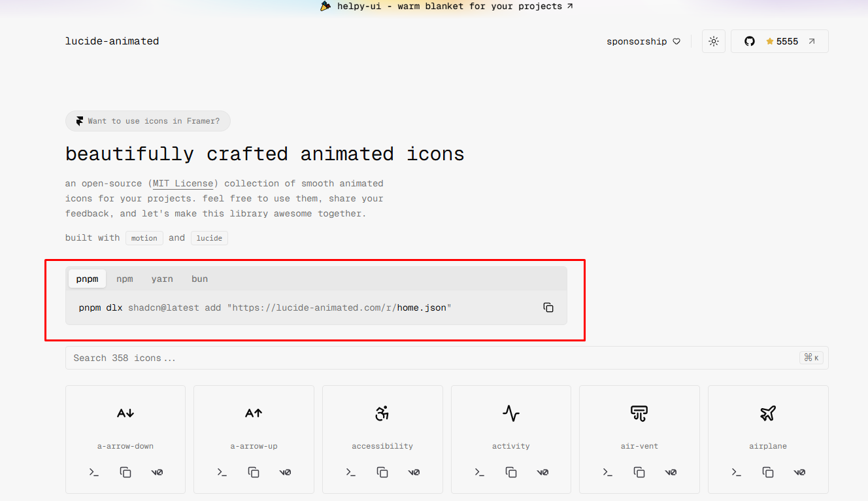Click the a-arrow-up animated icon preview
The image size is (868, 501).
coord(254,413)
